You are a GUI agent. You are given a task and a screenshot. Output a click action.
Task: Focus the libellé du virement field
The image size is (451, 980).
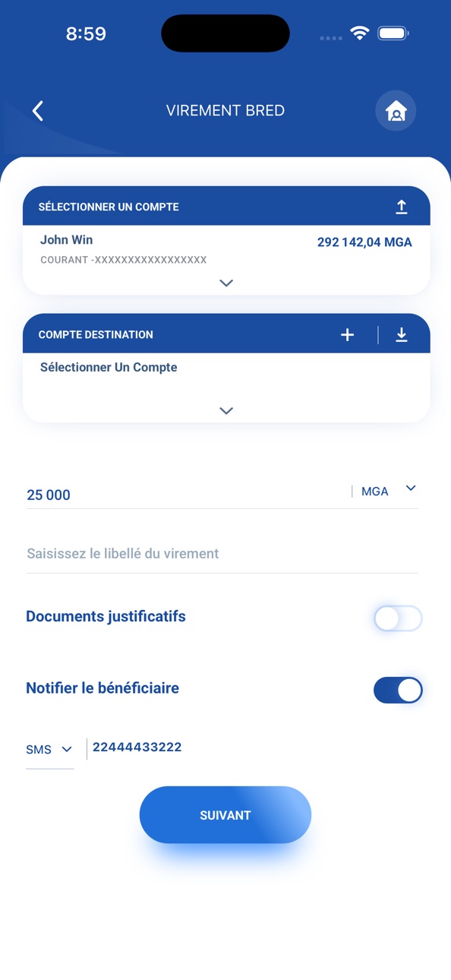[222, 554]
